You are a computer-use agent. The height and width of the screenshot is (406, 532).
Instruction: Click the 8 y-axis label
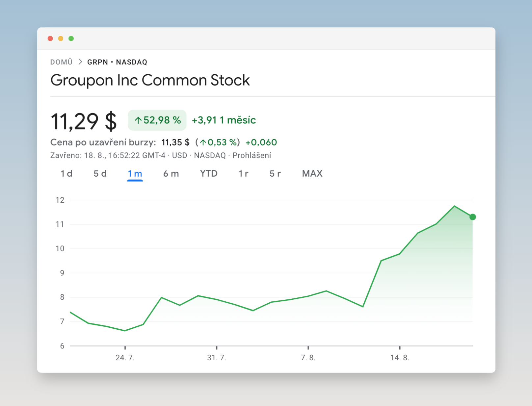coord(62,297)
